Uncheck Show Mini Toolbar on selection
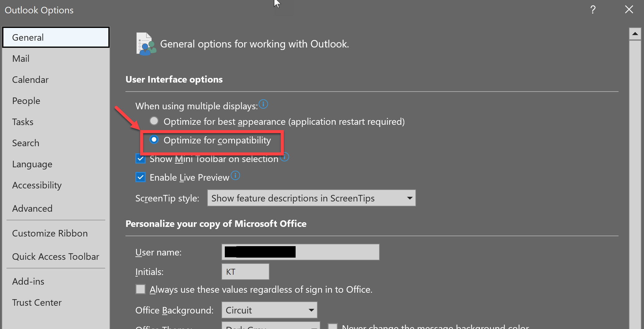Viewport: 644px width, 329px height. point(140,159)
